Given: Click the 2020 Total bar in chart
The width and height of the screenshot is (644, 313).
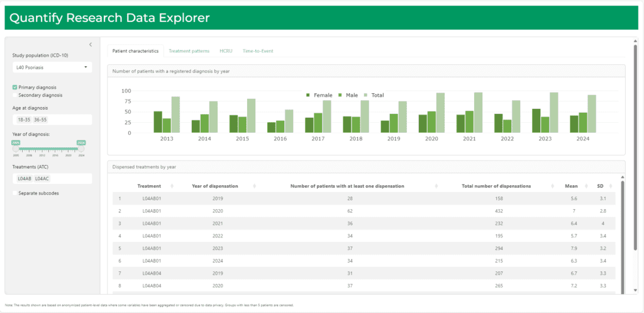Looking at the screenshot, I should point(440,113).
